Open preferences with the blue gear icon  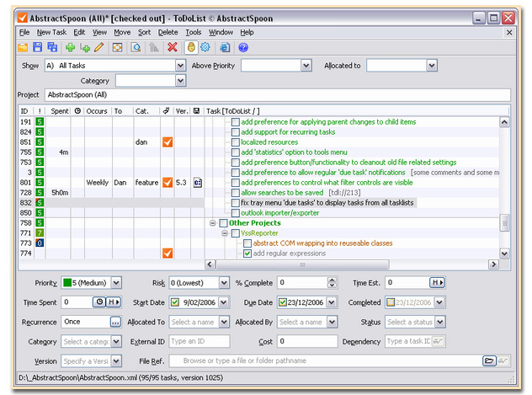(x=205, y=47)
